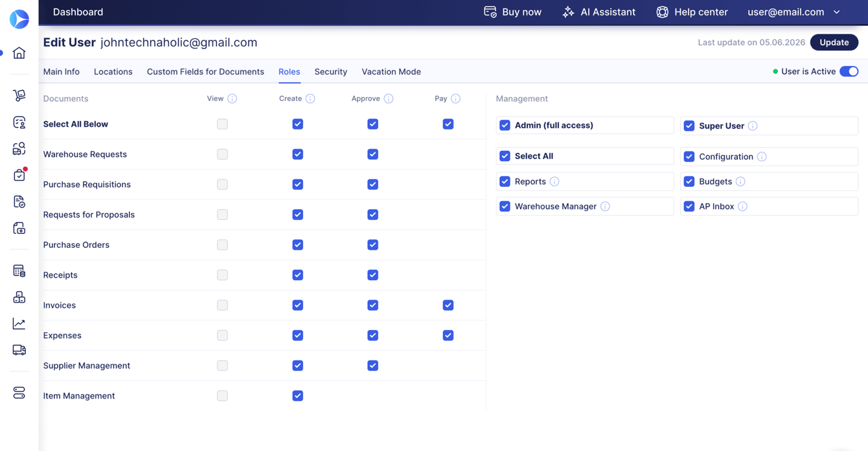Uncheck Approve for Receipts
The image size is (868, 451).
pyautogui.click(x=372, y=275)
